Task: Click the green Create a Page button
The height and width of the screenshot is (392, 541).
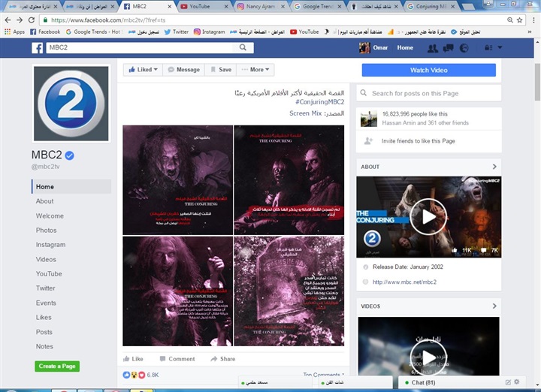Action: pos(57,366)
